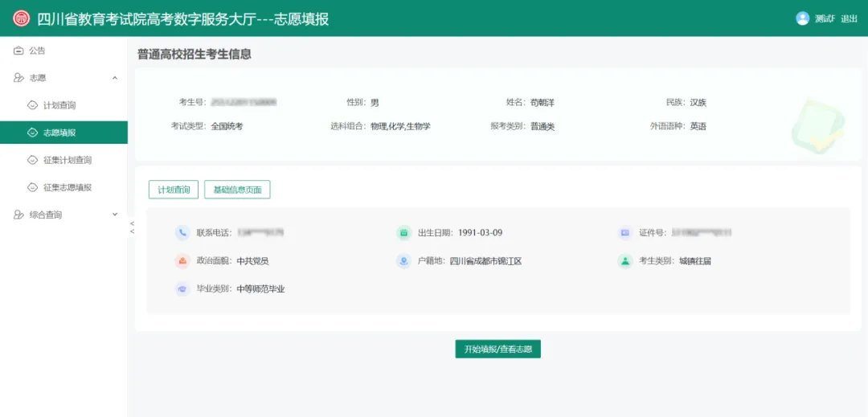Viewport: 868px width, 417px height.
Task: Click the 综合查询 group icon
Action: click(x=18, y=215)
